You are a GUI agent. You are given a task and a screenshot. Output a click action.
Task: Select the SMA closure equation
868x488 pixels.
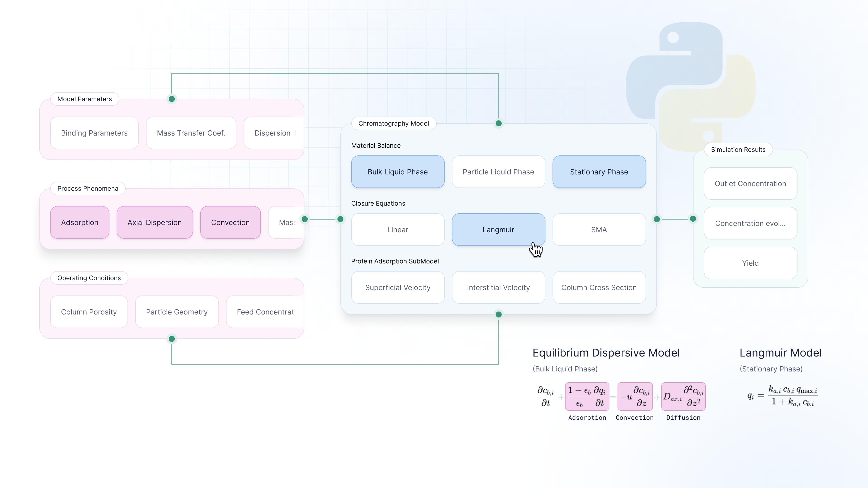599,230
